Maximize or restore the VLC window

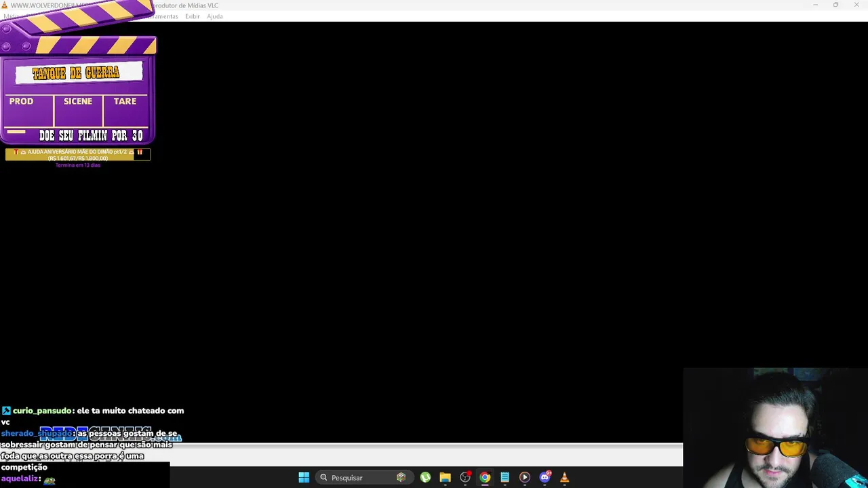[836, 5]
